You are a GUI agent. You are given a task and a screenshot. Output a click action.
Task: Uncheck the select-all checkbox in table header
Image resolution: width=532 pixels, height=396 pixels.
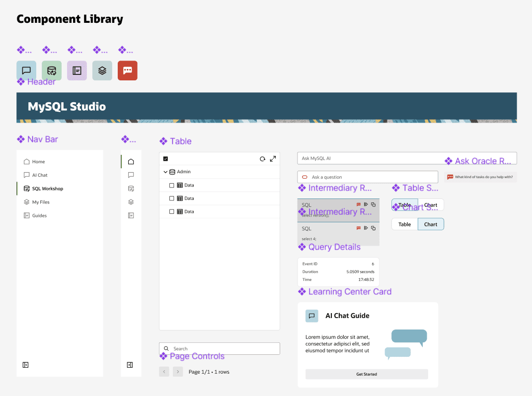pos(165,159)
